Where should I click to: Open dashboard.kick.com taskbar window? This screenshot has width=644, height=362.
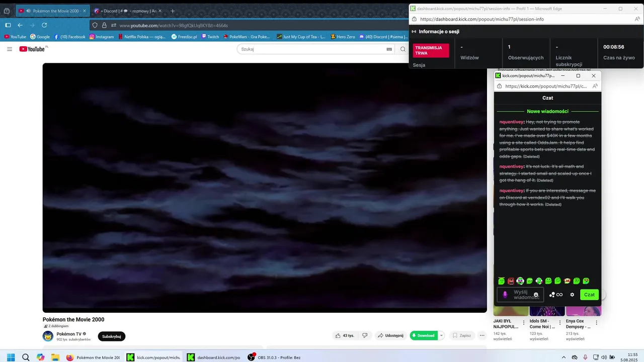tap(214, 357)
